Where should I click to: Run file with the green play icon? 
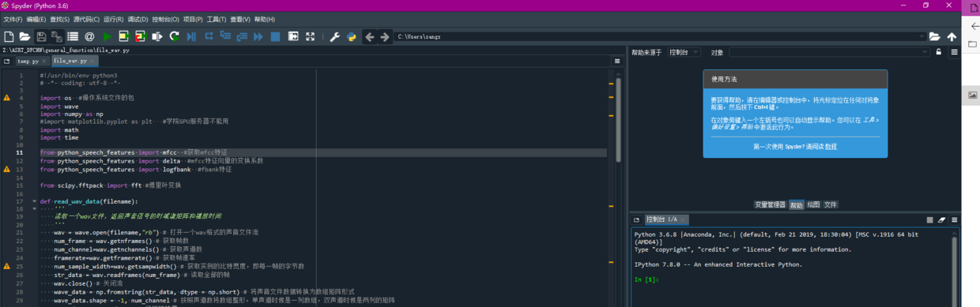107,36
